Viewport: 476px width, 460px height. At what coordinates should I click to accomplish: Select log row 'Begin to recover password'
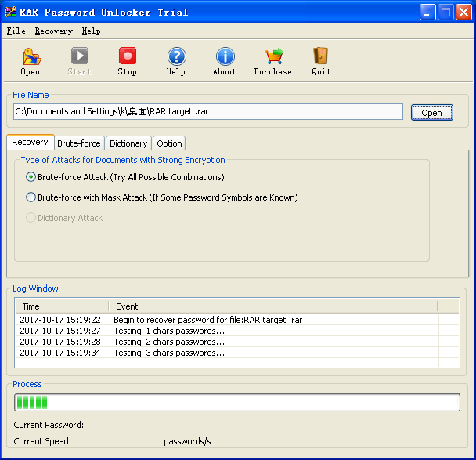236,320
